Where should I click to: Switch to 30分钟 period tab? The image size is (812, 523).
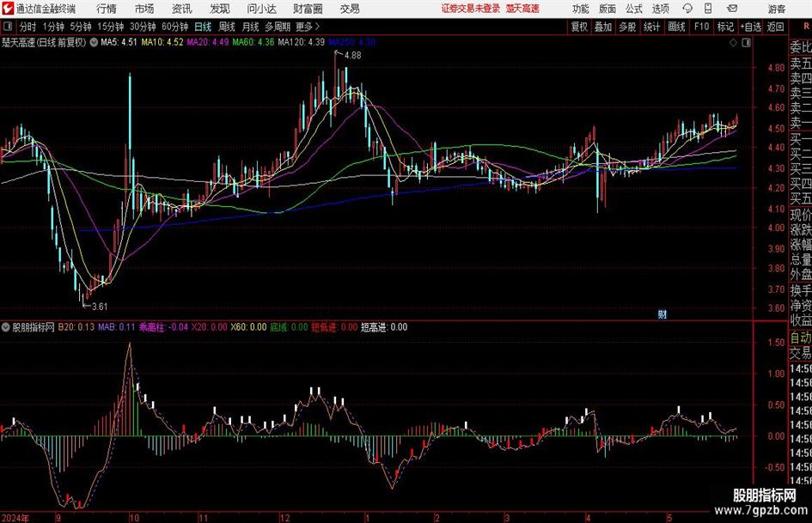coord(143,27)
